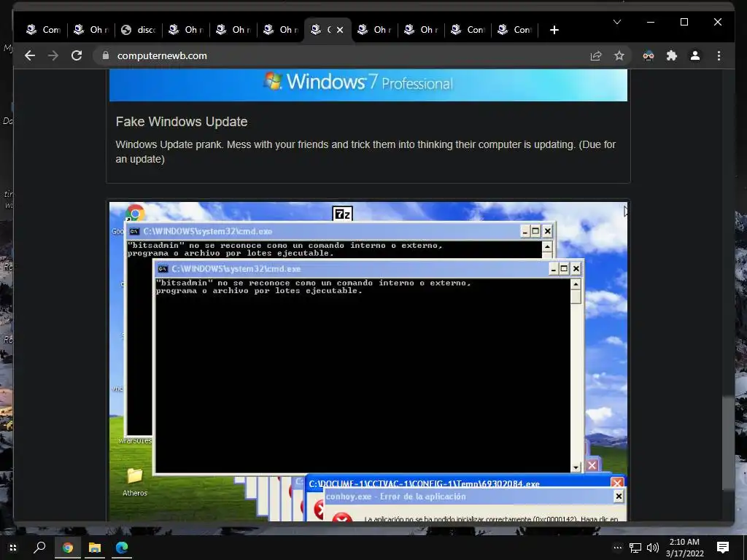Switch to the first "Com" tab
747x560 pixels.
pyautogui.click(x=44, y=30)
